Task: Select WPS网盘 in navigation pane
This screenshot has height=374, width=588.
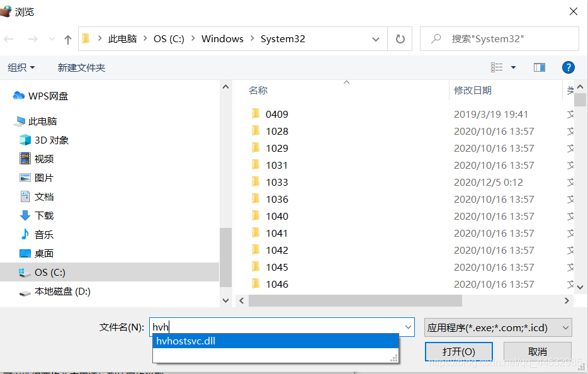Action: pos(40,96)
